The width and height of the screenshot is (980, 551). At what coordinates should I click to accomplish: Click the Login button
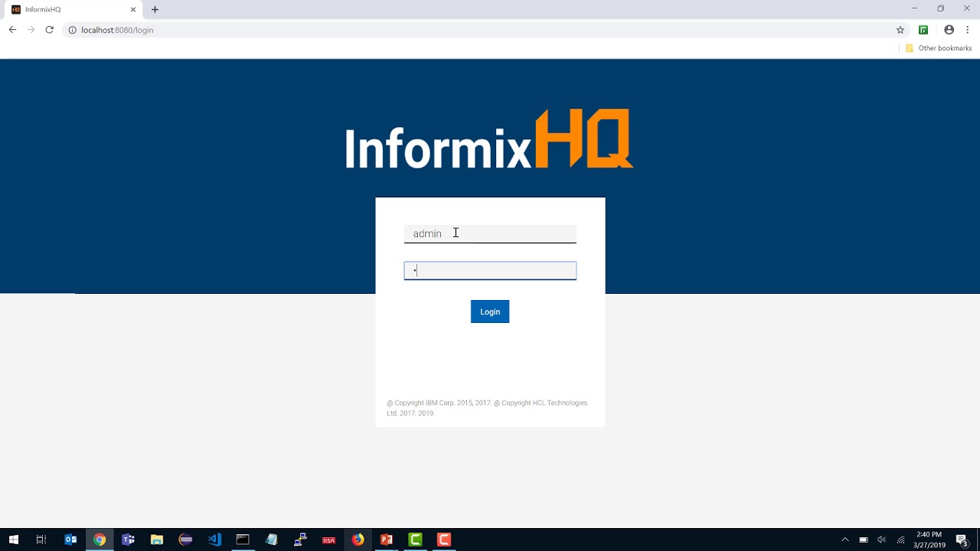coord(490,311)
